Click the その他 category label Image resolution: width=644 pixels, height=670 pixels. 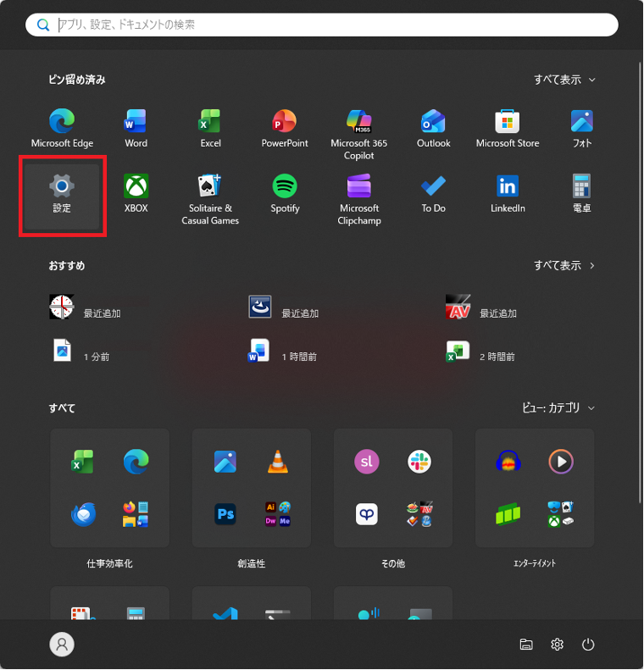[393, 563]
